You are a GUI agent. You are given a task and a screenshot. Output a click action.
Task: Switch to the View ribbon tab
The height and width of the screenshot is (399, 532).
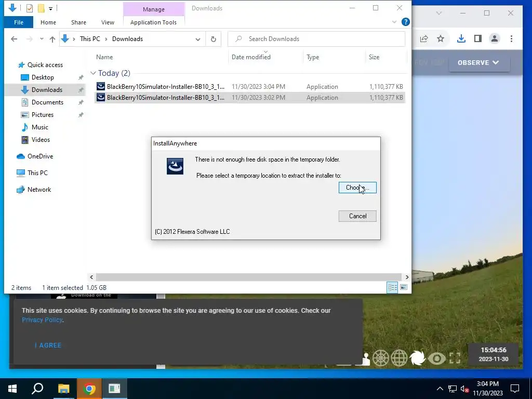(108, 22)
